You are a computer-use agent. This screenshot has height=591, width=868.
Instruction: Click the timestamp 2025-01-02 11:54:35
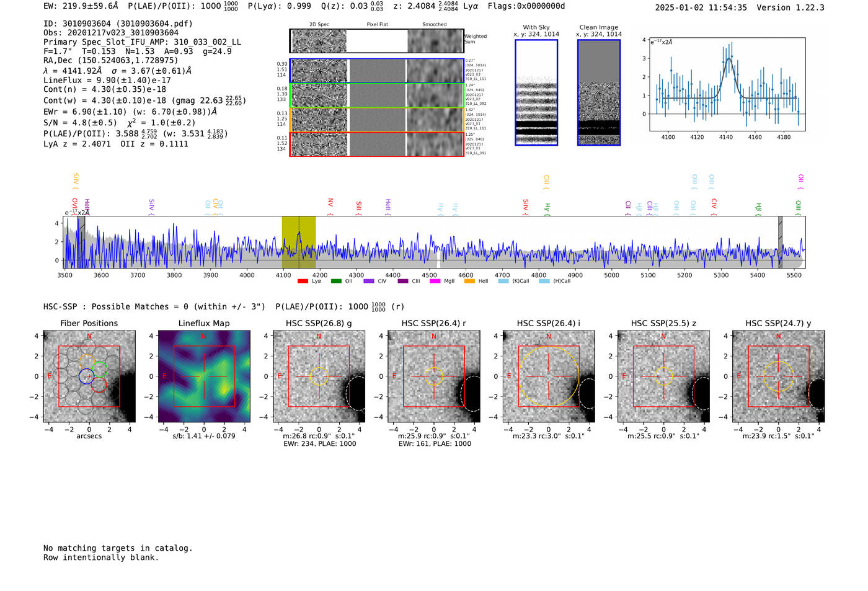point(701,7)
